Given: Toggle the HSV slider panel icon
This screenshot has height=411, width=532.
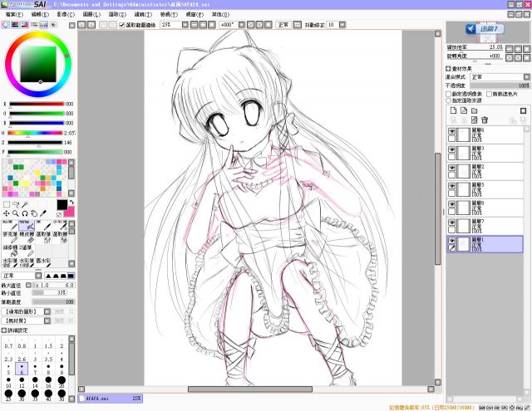Looking at the screenshot, I should coord(24,25).
